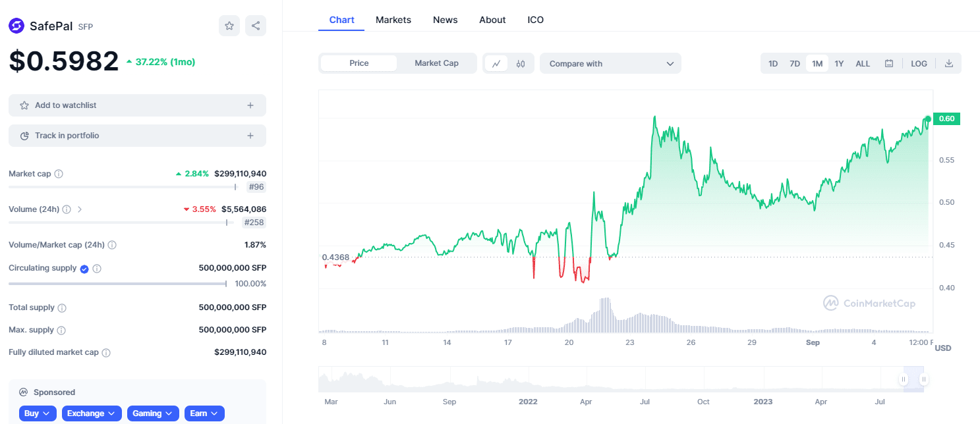Click Total supply info icon
980x424 pixels.
62,307
